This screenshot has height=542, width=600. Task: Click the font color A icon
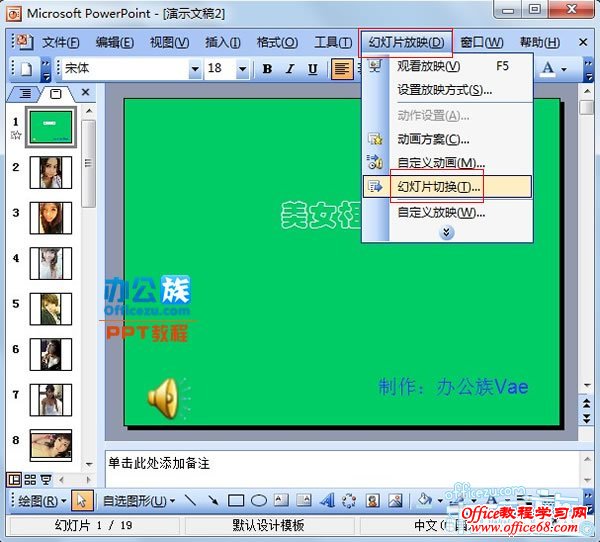(548, 69)
